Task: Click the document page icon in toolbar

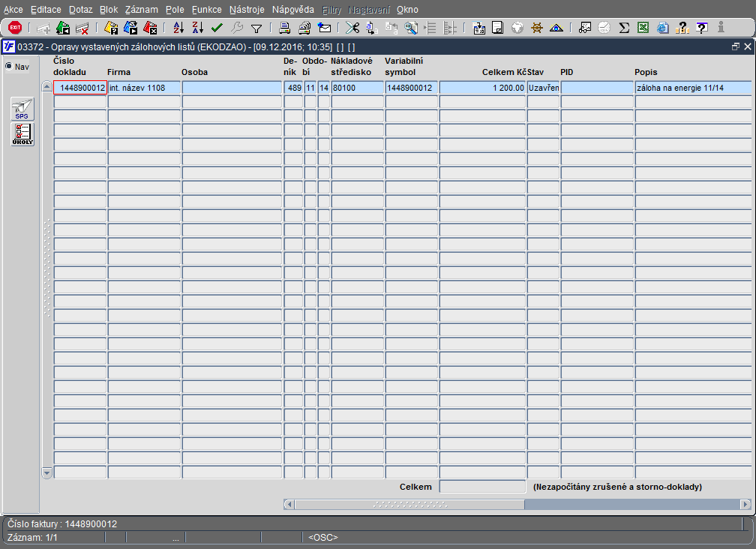Action: tap(497, 28)
